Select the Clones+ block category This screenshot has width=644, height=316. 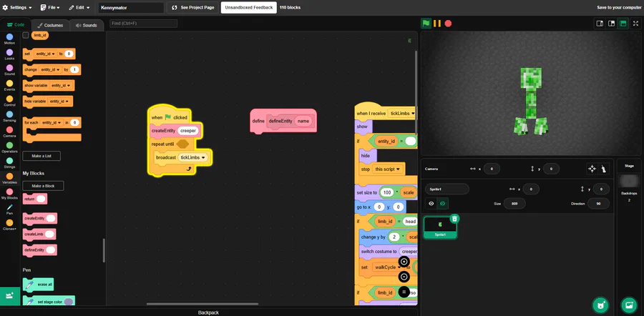pos(9,225)
